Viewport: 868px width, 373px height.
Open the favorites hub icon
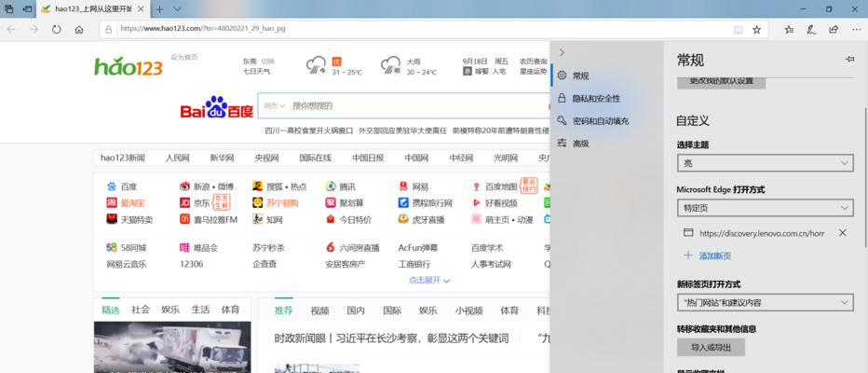790,30
